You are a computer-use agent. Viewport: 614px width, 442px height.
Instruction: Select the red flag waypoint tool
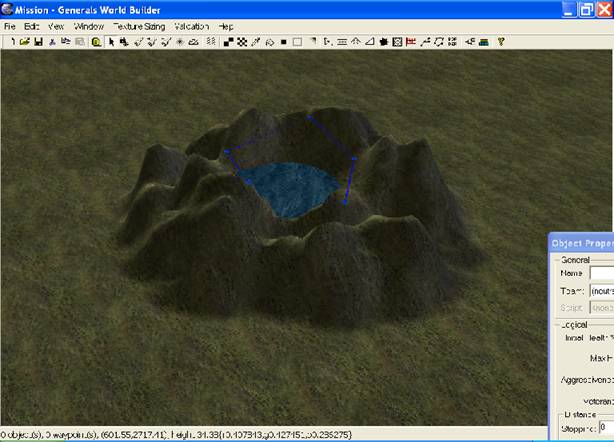[411, 41]
